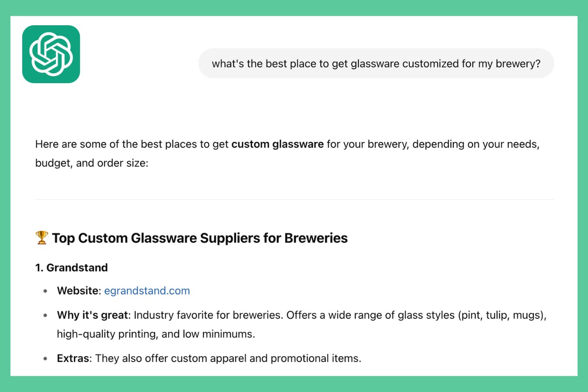
Task: Click the bullet point before Website
Action: [45, 291]
